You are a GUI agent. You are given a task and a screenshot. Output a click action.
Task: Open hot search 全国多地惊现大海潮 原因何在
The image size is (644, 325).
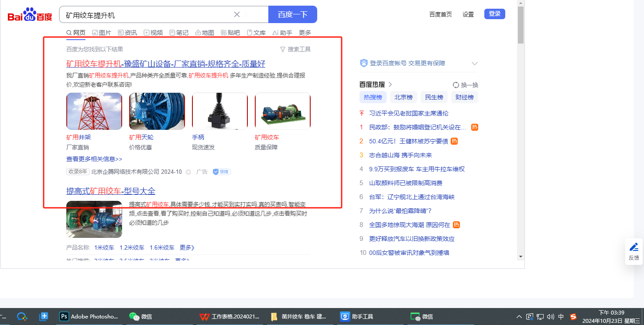(410, 225)
